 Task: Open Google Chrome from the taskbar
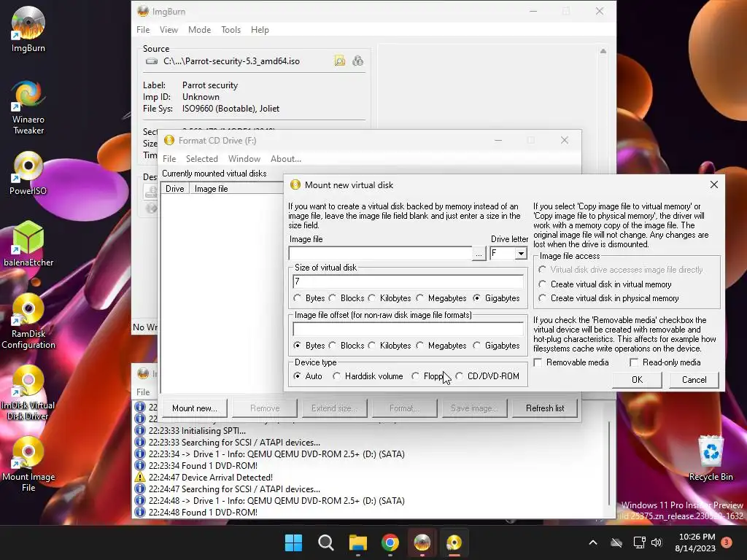point(390,542)
